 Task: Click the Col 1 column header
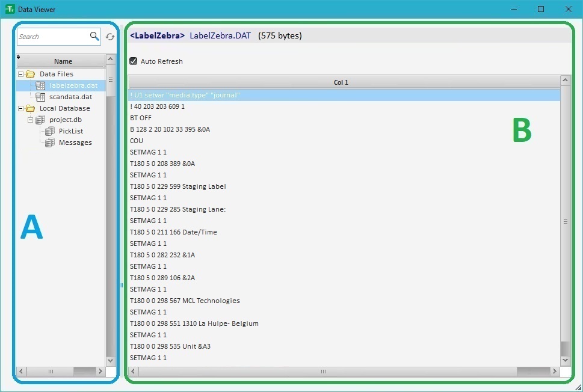(x=341, y=82)
